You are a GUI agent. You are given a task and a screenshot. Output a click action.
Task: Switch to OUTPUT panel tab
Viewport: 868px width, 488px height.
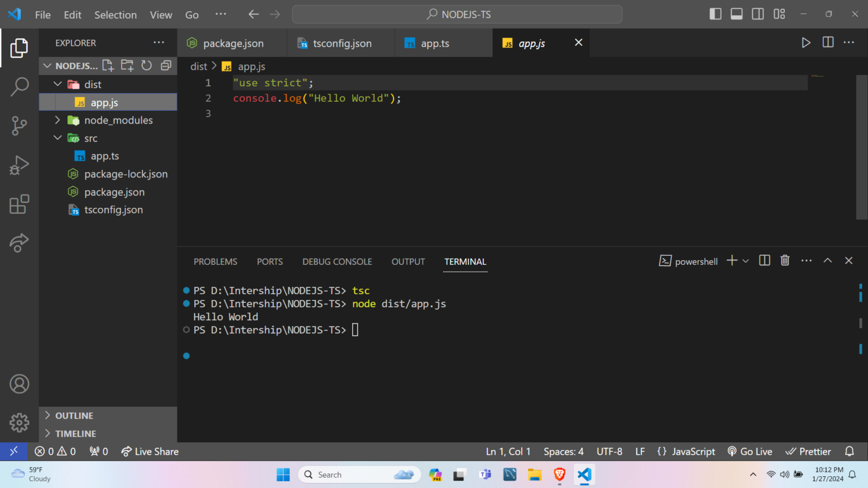408,262
